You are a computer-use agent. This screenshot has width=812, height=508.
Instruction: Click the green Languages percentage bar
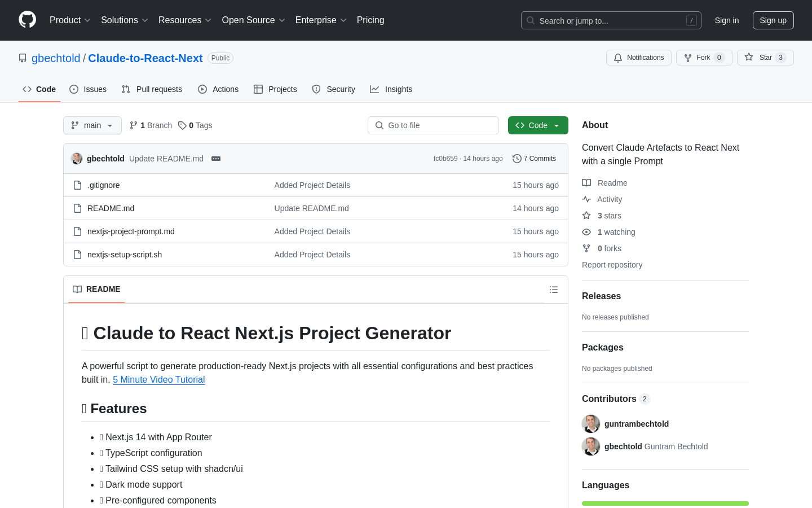coord(665,503)
